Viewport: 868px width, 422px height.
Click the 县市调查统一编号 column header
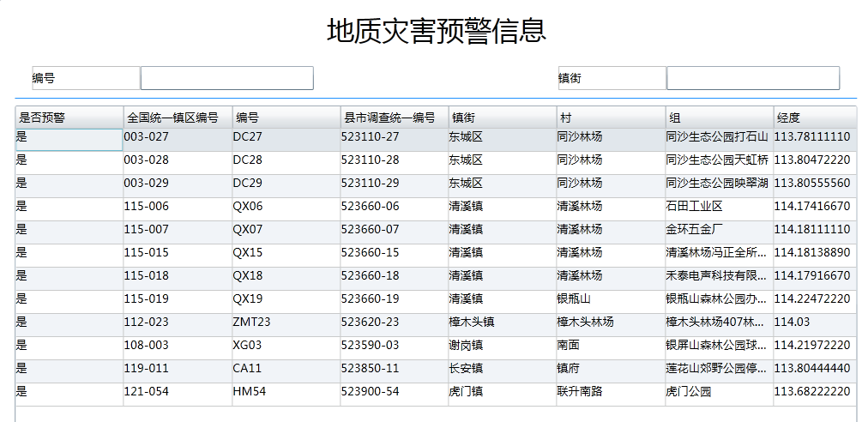click(395, 118)
